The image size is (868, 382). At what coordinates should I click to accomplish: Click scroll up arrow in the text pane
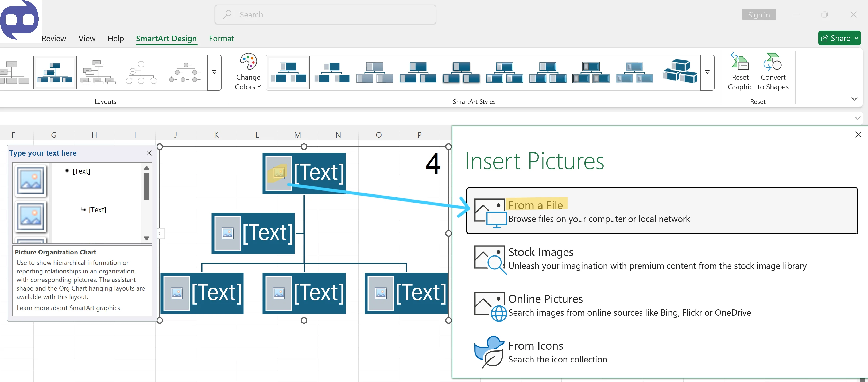(146, 168)
